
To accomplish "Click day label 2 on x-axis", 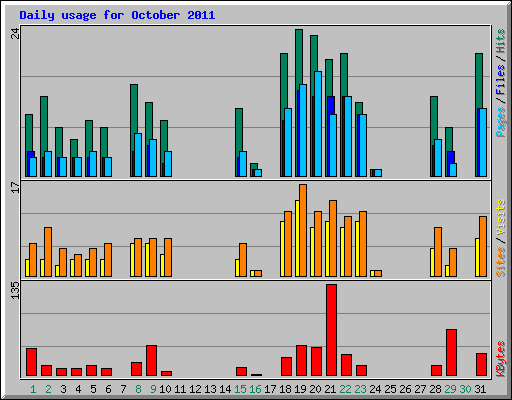I will [x=48, y=389].
